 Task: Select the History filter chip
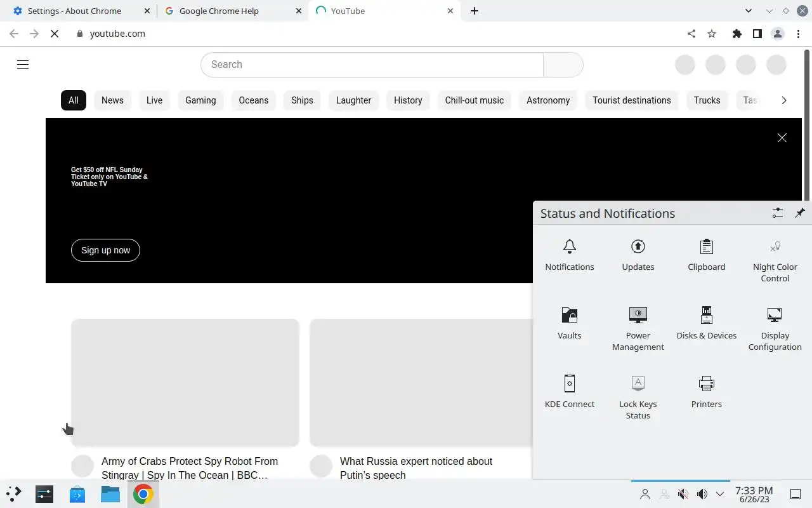408,100
